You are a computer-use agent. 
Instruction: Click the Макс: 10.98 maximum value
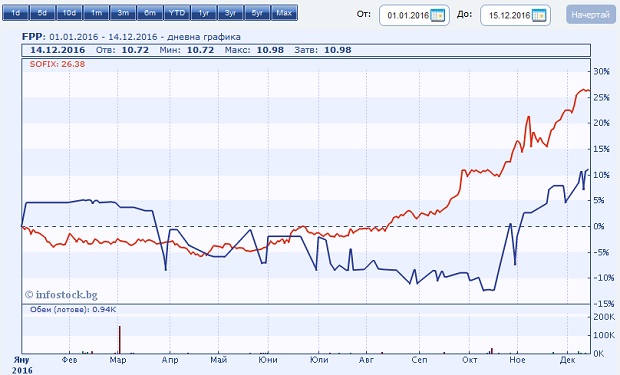[x=254, y=50]
